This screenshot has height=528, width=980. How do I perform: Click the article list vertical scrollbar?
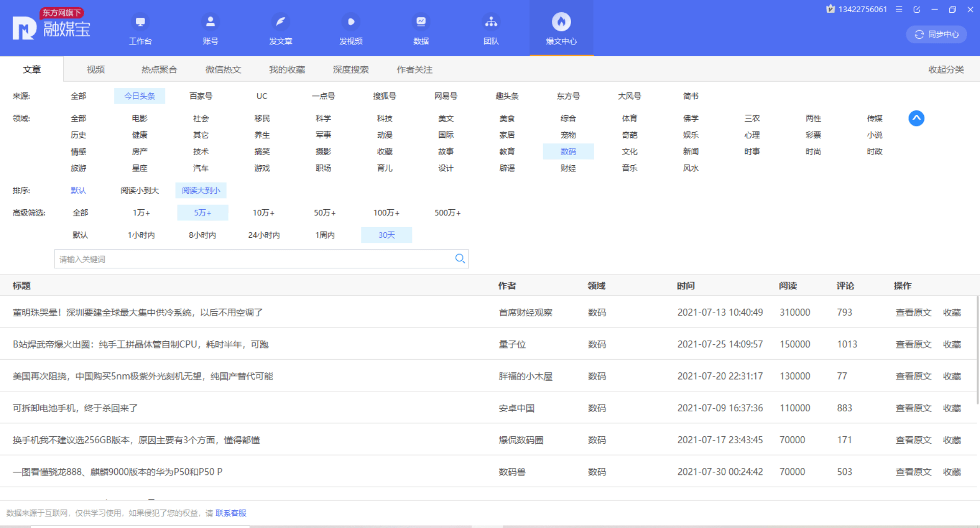pyautogui.click(x=977, y=349)
